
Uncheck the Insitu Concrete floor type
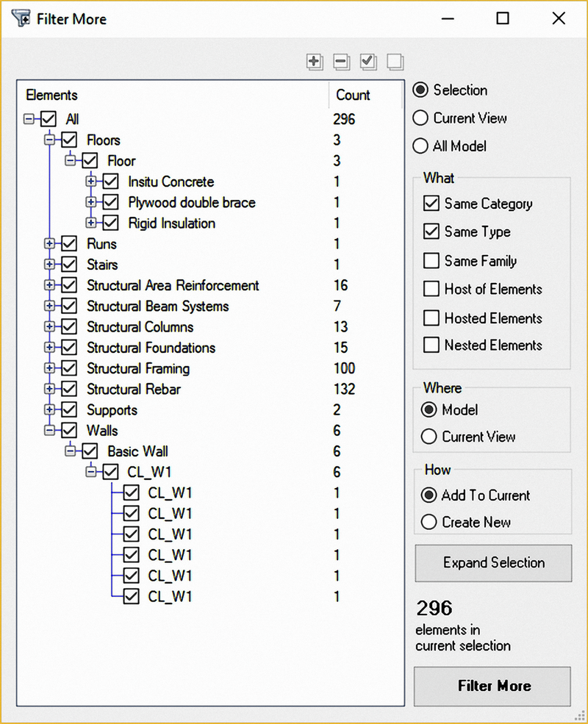tap(110, 182)
